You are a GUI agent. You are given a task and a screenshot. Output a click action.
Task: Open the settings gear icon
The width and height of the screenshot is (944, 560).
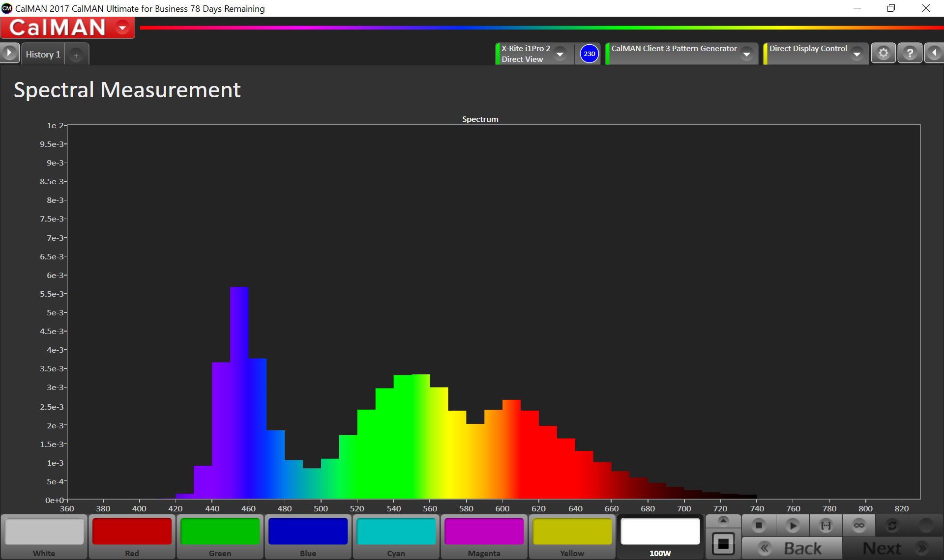(x=884, y=53)
